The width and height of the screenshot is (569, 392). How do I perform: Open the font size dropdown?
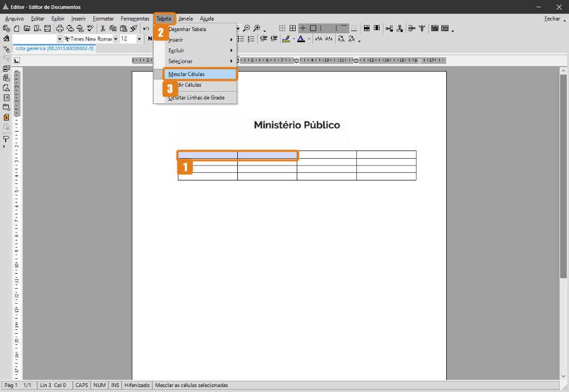tap(138, 38)
